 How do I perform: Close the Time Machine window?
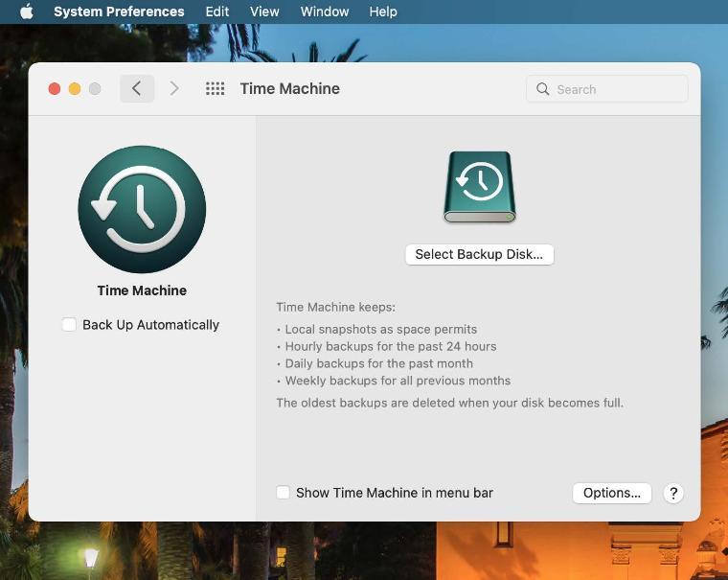point(55,88)
